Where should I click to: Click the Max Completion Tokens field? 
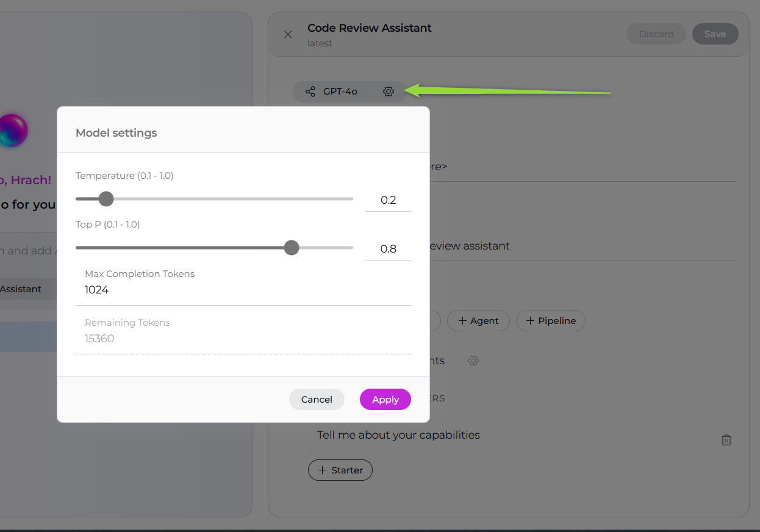pos(243,290)
